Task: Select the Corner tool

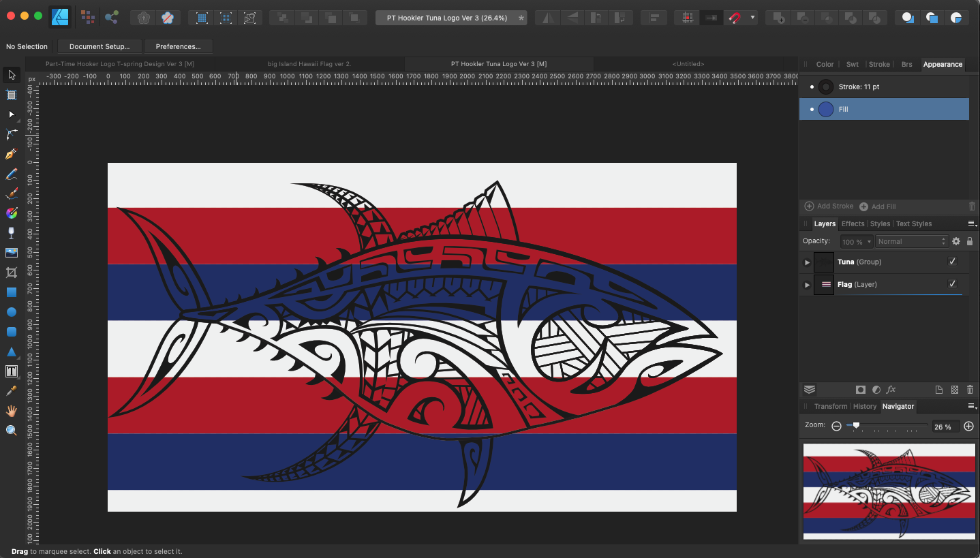Action: (x=12, y=134)
